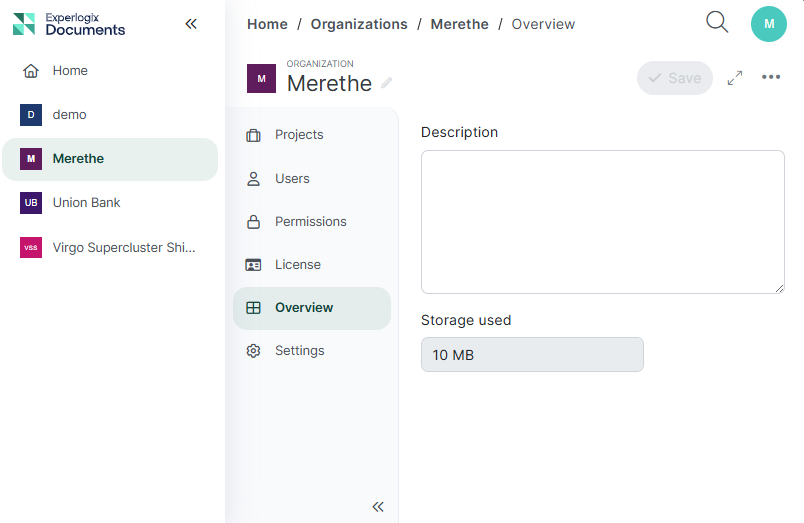This screenshot has width=804, height=523.
Task: Click Home in the breadcrumb
Action: point(267,24)
